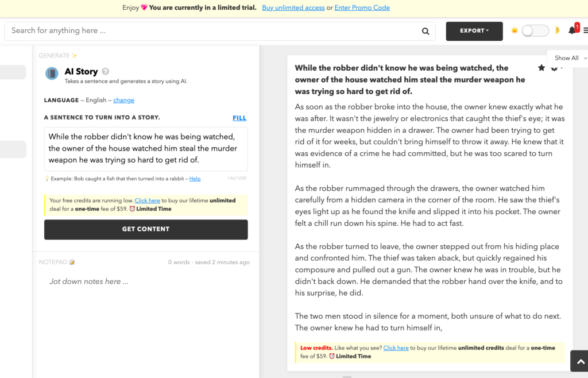Click the Enter Promo Code link
This screenshot has height=378, width=588.
coord(362,7)
